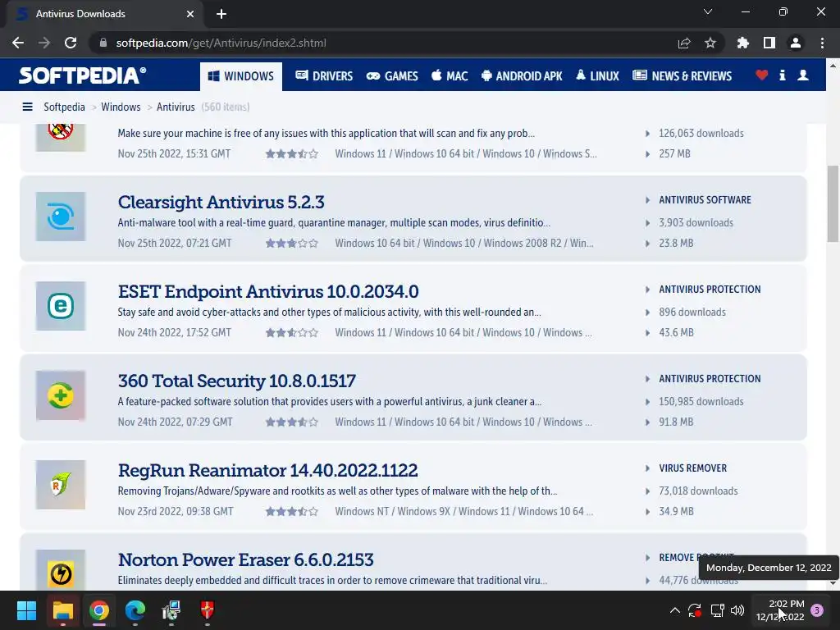
Task: Open the notification badge showing 3
Action: (x=817, y=610)
